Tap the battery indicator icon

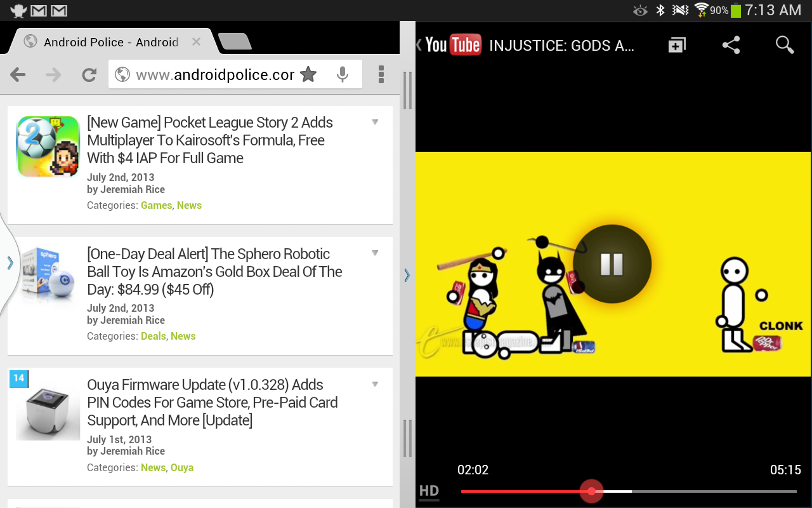click(x=735, y=10)
